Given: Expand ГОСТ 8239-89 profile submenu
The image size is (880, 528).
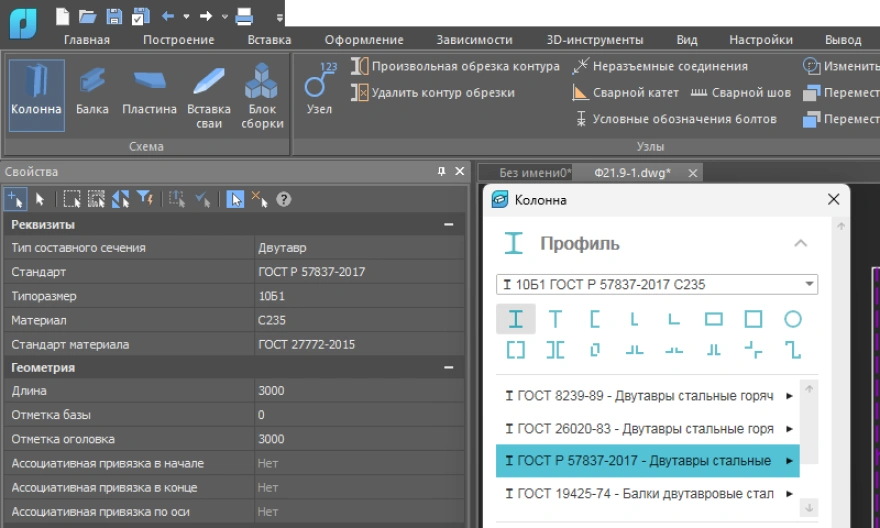Looking at the screenshot, I should coord(789,396).
